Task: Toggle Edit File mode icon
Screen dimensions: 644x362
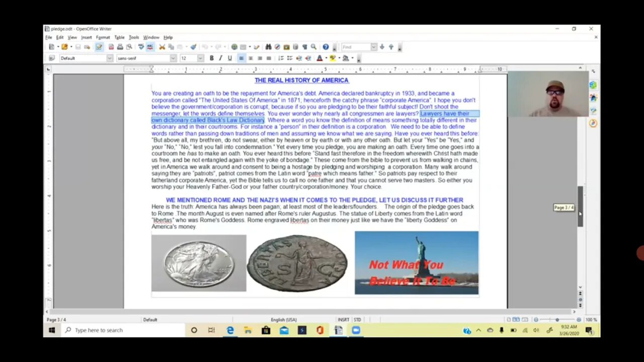Action: [99, 47]
